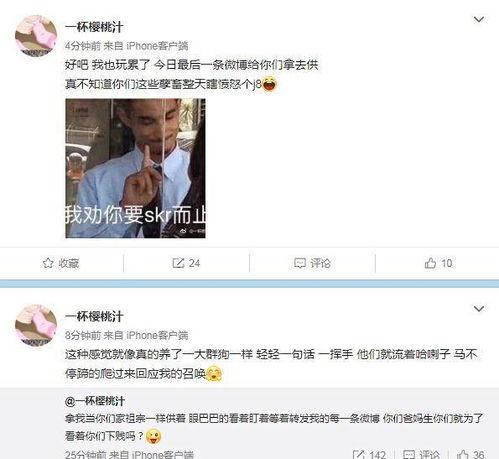The height and width of the screenshot is (459, 499).
Task: Click comment icon in the quoted post
Action: pyautogui.click(x=409, y=454)
